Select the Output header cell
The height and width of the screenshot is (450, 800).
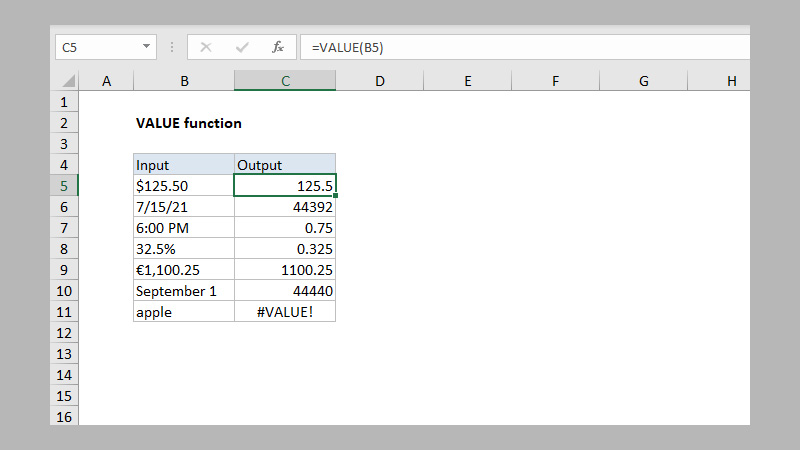tap(285, 165)
